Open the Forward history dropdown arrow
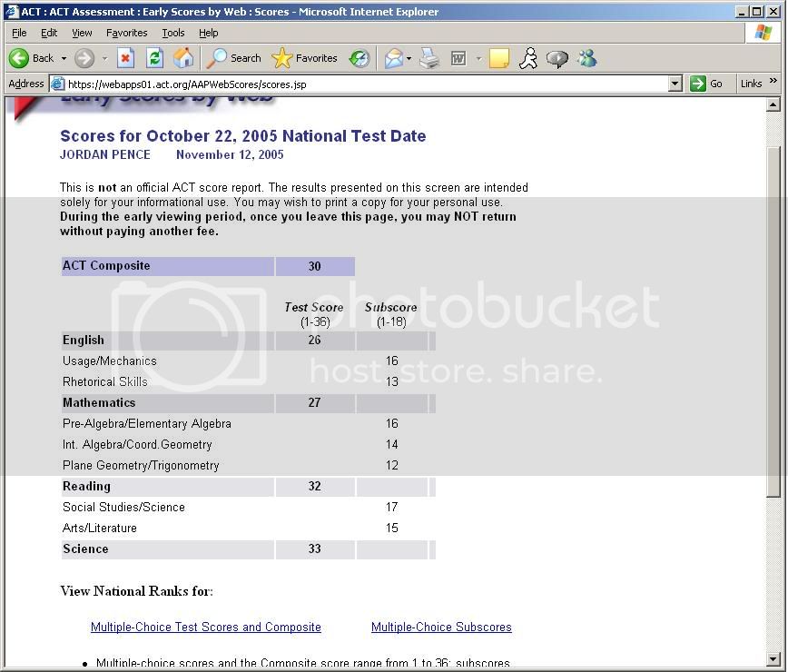Viewport: 788px width, 672px height. (104, 58)
